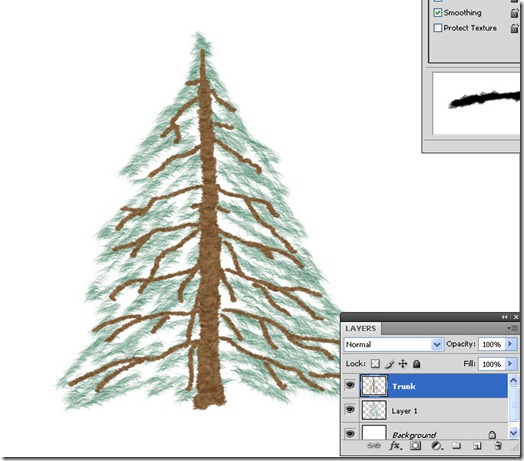This screenshot has width=524, height=461.
Task: Click the lock beside Smoothing option
Action: [x=515, y=13]
